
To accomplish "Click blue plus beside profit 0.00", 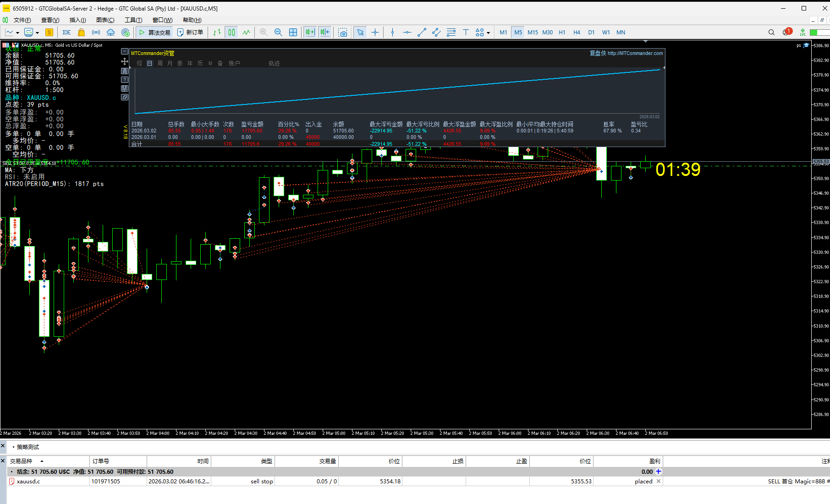I will 659,471.
